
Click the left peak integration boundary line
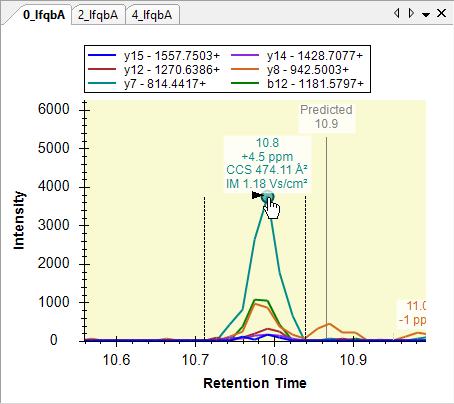204,269
